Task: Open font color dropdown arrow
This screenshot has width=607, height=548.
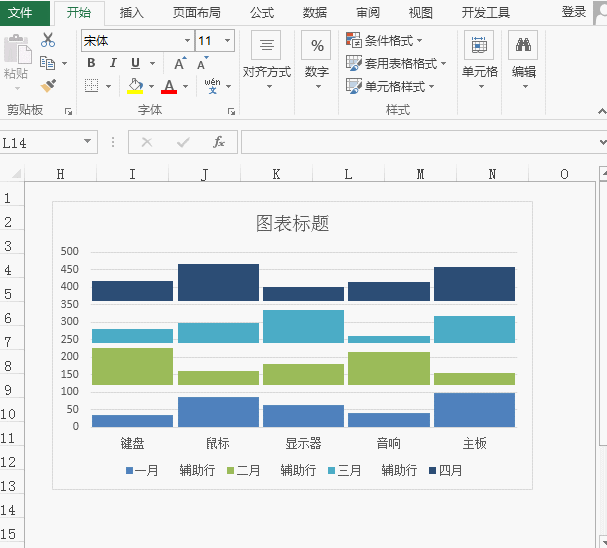Action: point(185,86)
